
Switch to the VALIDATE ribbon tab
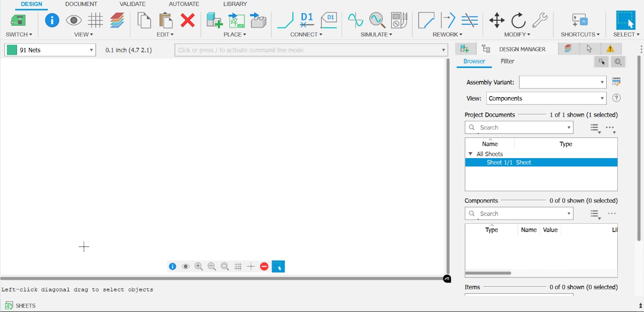[132, 4]
